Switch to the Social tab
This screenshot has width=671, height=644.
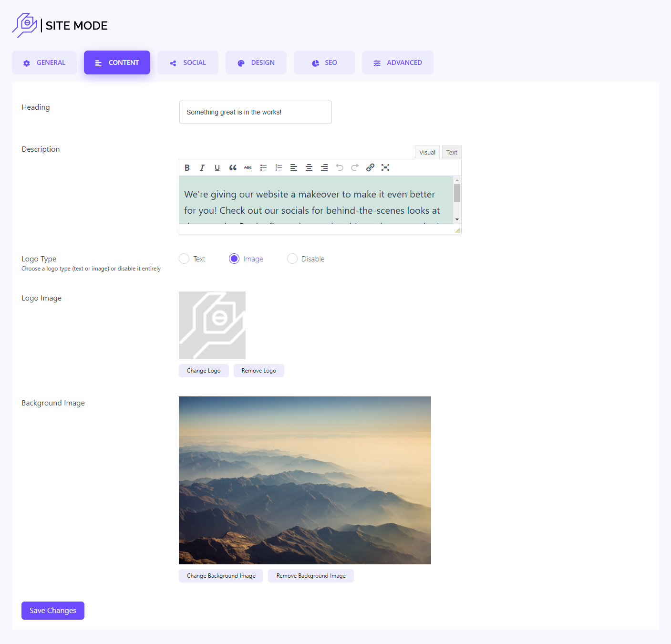[188, 62]
